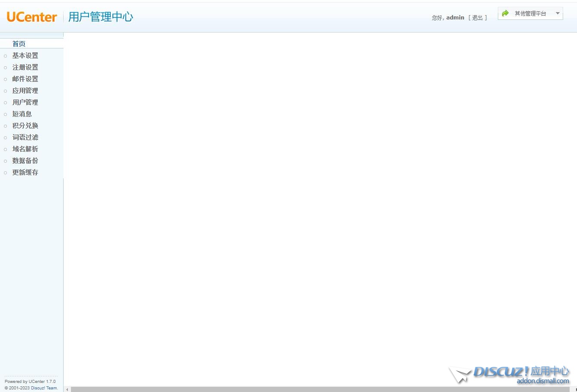This screenshot has height=392, width=577.
Task: Open 积分兑换 settings
Action: [25, 125]
